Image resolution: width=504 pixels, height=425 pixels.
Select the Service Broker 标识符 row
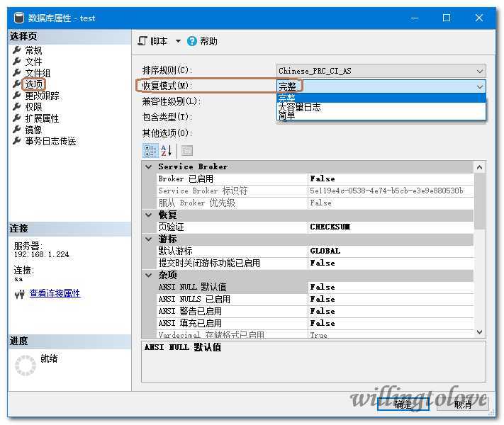(315, 191)
